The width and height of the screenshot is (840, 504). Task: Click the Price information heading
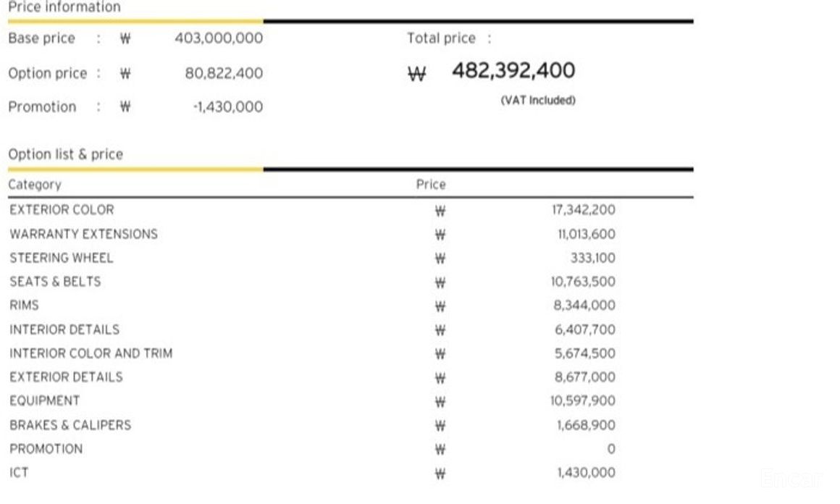click(64, 7)
